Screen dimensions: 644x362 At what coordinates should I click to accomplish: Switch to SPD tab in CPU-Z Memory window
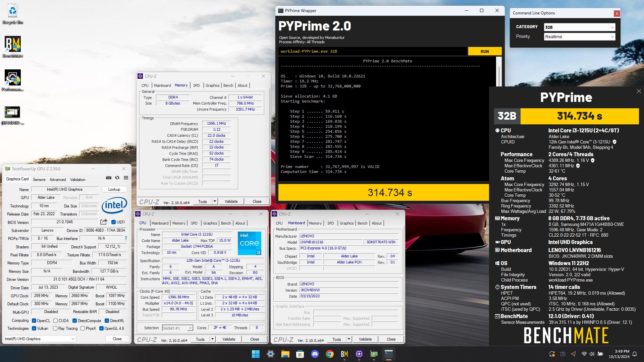tap(197, 85)
